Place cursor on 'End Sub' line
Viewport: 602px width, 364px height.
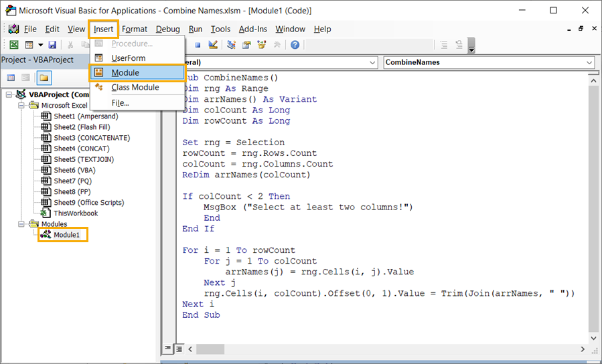pyautogui.click(x=201, y=315)
